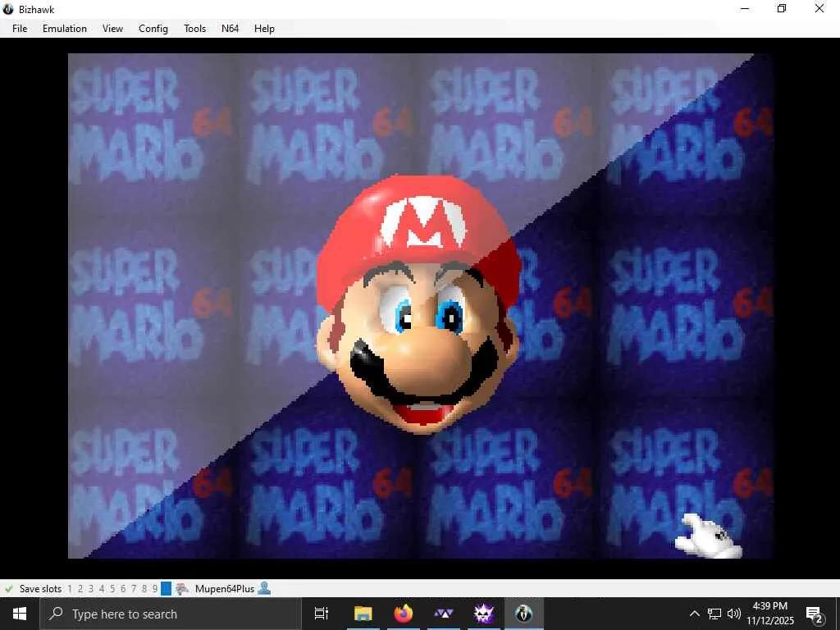Open the Emulation menu
Screen dimensions: 840x630
pos(64,29)
